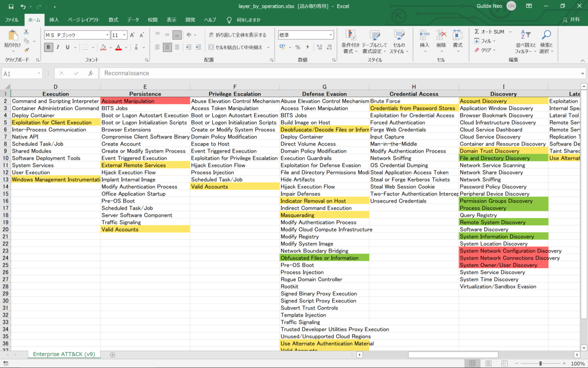Decrease decimal places
The image size is (588, 368).
(x=330, y=47)
